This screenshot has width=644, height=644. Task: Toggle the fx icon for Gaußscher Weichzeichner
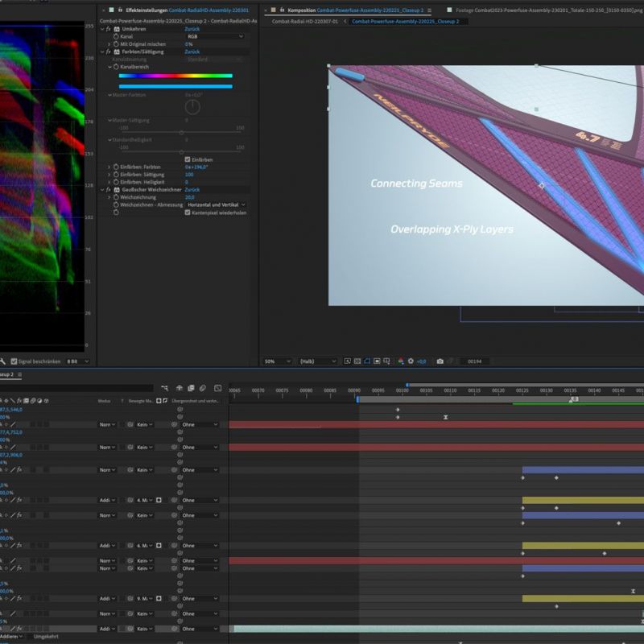[x=109, y=189]
